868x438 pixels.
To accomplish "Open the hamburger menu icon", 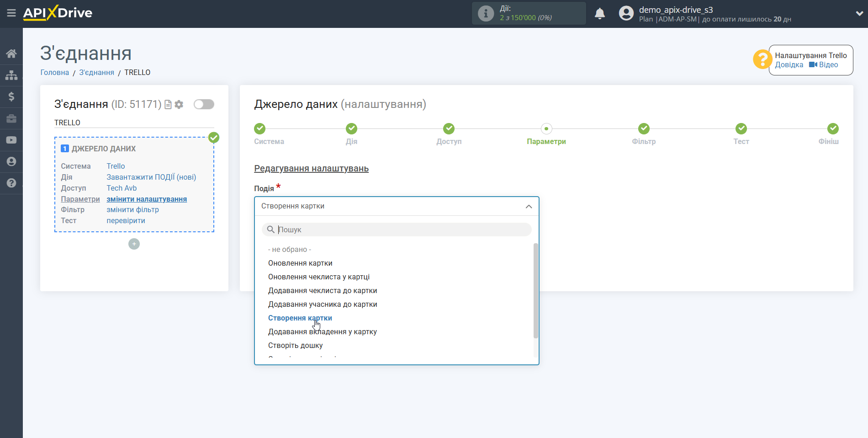I will click(11, 13).
